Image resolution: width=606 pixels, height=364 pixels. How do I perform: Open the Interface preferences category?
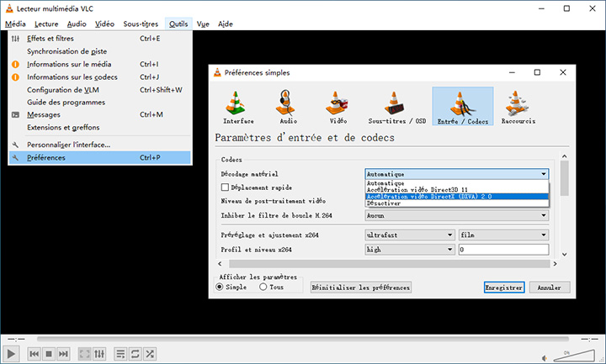(238, 107)
